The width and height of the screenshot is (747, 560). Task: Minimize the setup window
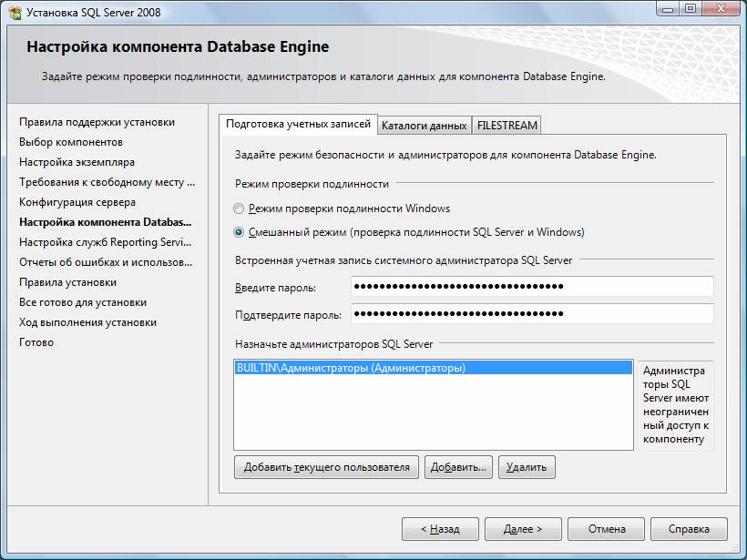668,9
